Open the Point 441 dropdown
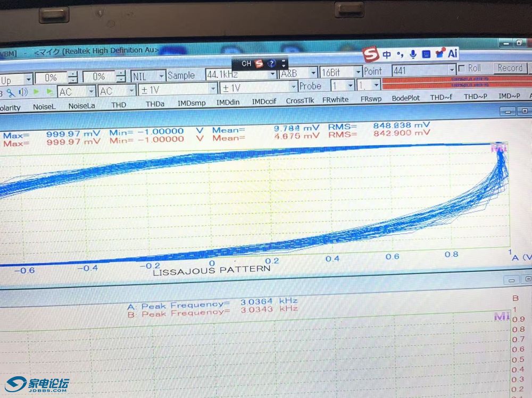 [x=452, y=70]
